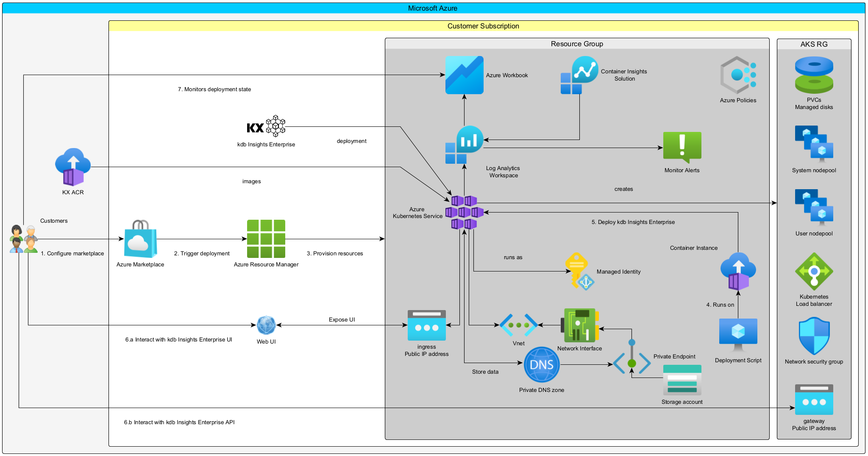Click the Log Analytics Workspace icon
This screenshot has height=456, width=868.
tap(465, 145)
